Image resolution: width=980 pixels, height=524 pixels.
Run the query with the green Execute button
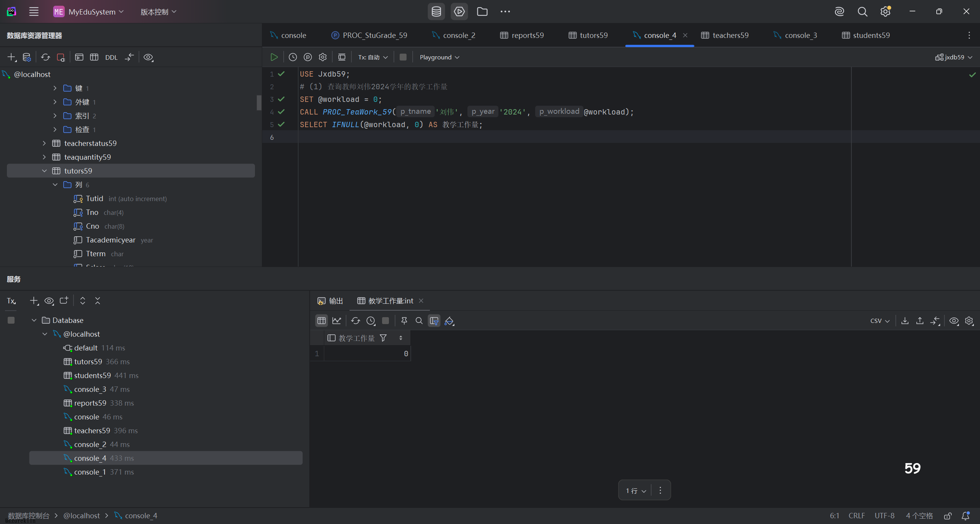274,57
